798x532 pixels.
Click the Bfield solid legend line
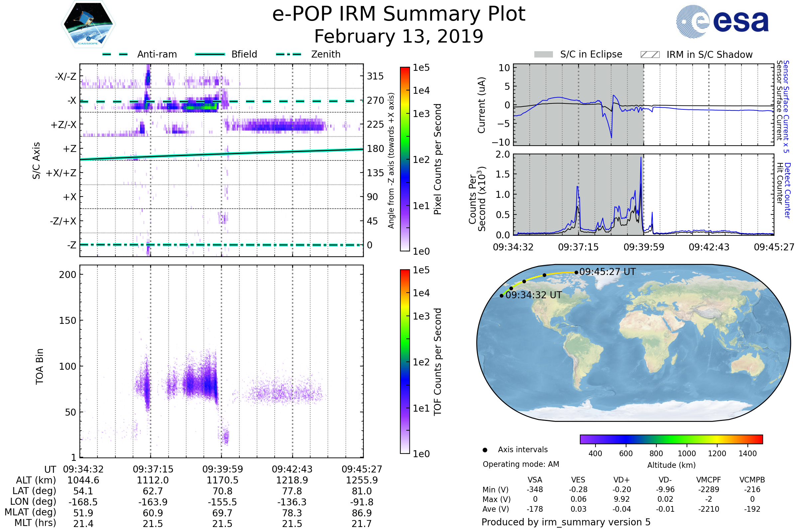tap(210, 54)
